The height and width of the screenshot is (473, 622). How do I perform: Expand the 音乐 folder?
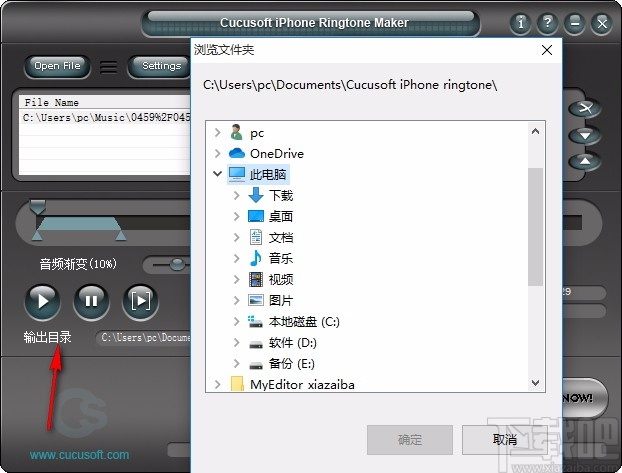pos(236,258)
